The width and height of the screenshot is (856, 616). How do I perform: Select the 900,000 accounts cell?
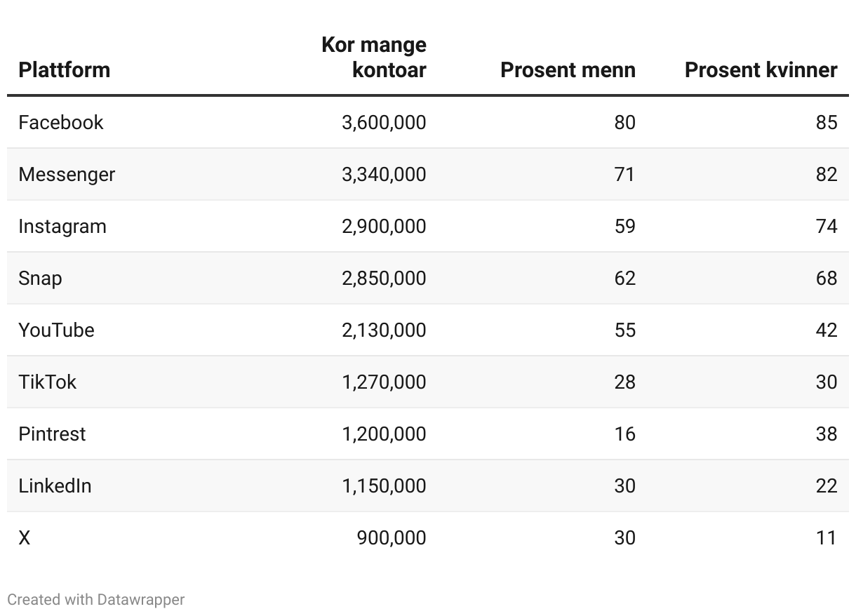[x=391, y=538]
